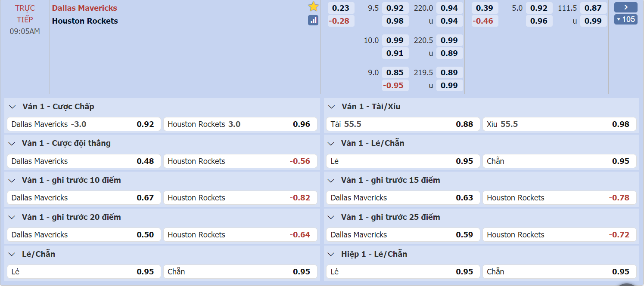Bet Houston first to 25 points at -0.72
The width and height of the screenshot is (644, 286).
click(560, 235)
